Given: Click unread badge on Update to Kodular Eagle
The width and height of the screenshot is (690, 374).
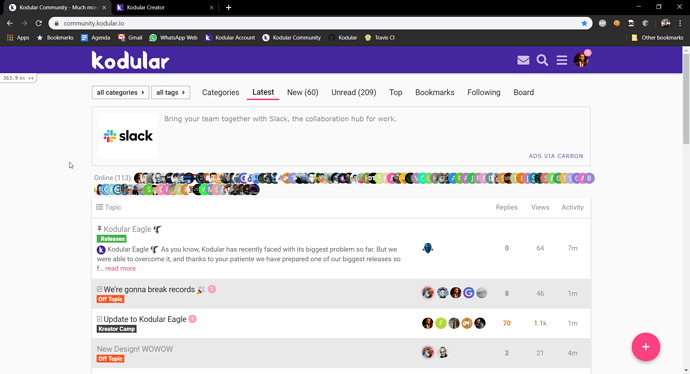Looking at the screenshot, I should point(192,319).
